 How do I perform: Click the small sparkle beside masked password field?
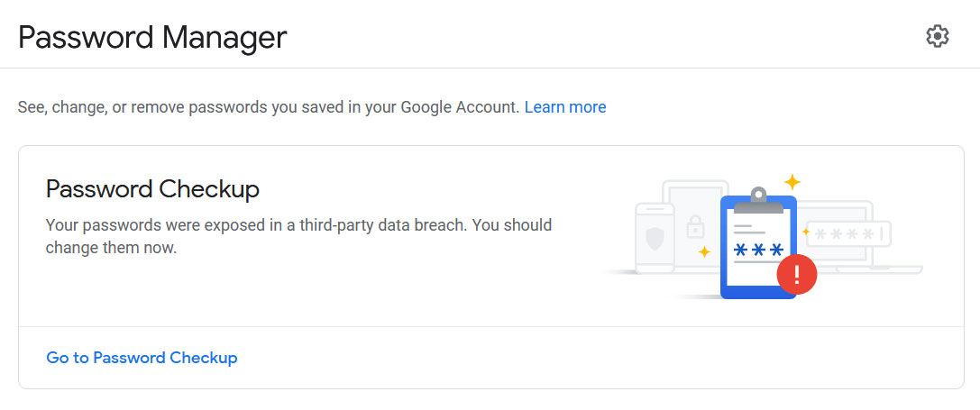(x=806, y=232)
